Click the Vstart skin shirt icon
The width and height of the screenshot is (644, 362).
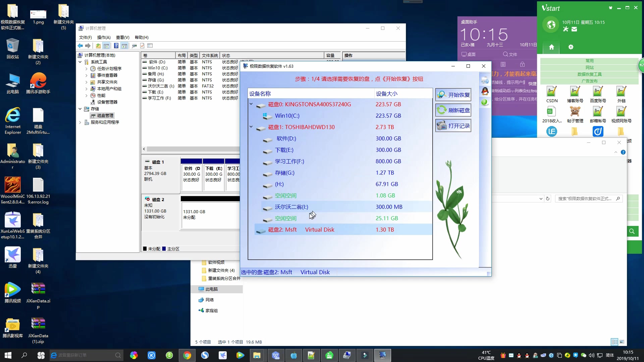(610, 8)
